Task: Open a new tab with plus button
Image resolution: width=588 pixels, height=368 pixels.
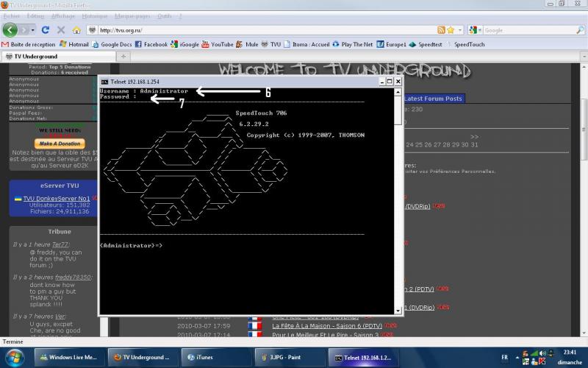Action: click(123, 57)
